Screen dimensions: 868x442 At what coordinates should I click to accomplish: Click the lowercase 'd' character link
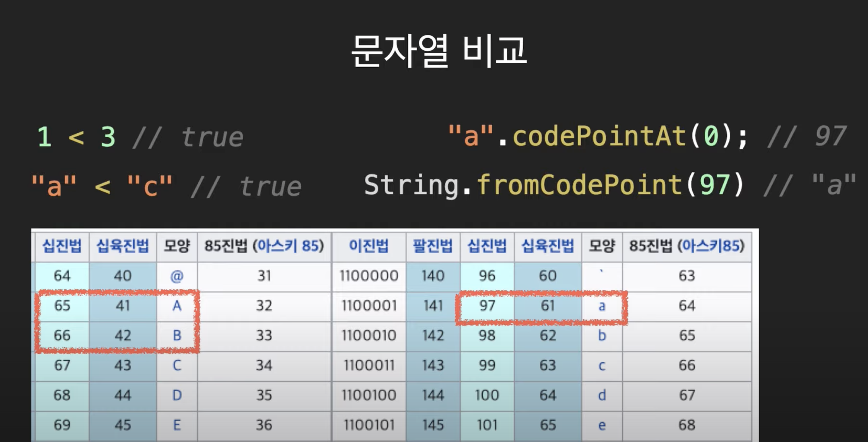(602, 394)
